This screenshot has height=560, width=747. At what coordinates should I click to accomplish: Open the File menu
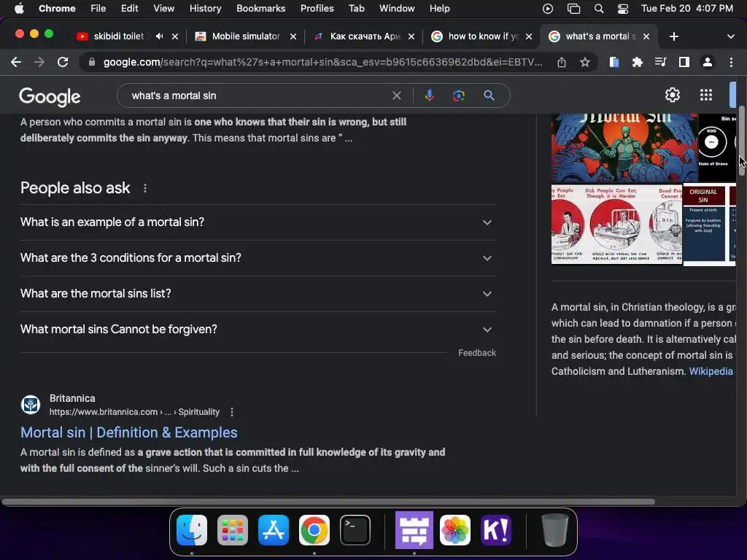click(98, 9)
